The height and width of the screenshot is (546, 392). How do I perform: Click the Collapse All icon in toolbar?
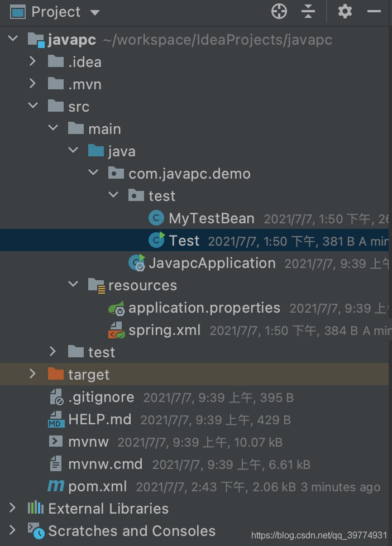tap(309, 11)
